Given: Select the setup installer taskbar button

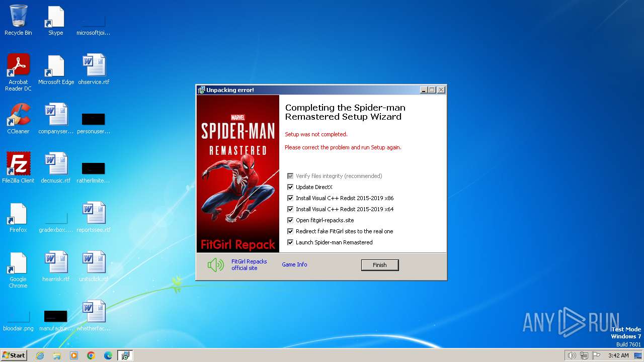Looking at the screenshot, I should [125, 355].
